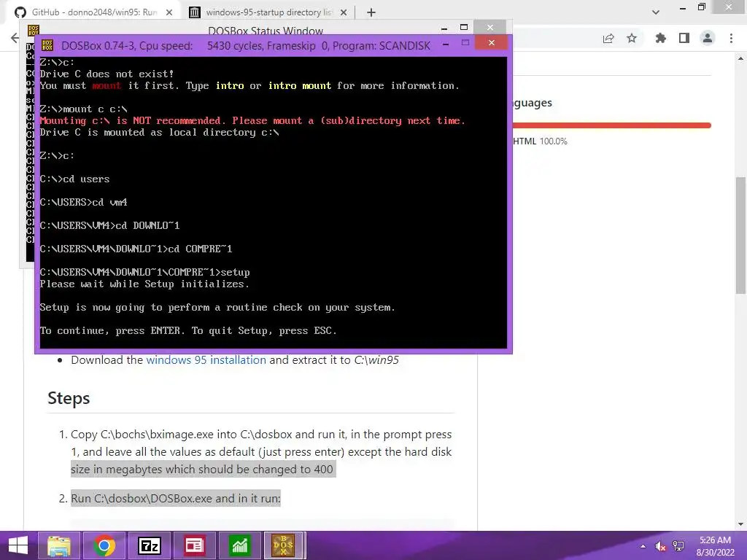This screenshot has height=560, width=747.
Task: Close the DOSBox SCANDISK window
Action: [x=492, y=43]
